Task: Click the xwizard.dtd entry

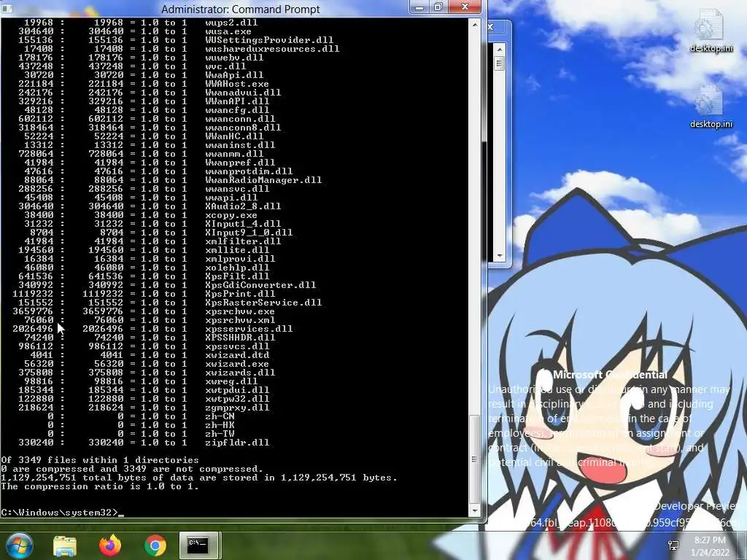Action: [237, 355]
